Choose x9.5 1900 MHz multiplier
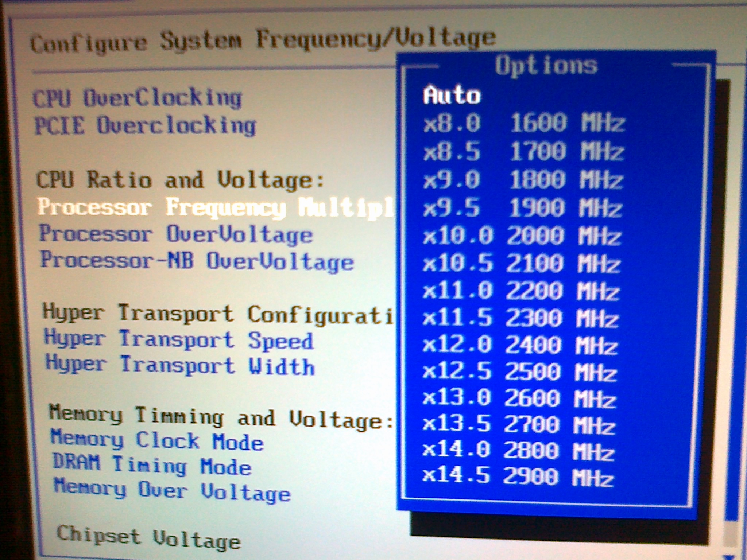The height and width of the screenshot is (560, 747). coord(522,208)
